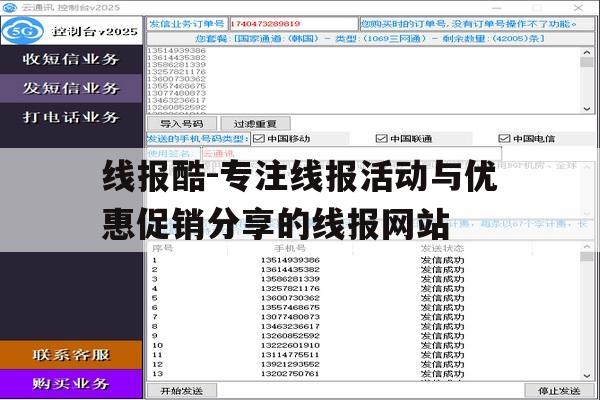Click 发送的手机号码类型 label
The width and height of the screenshot is (600, 400).
198,139
